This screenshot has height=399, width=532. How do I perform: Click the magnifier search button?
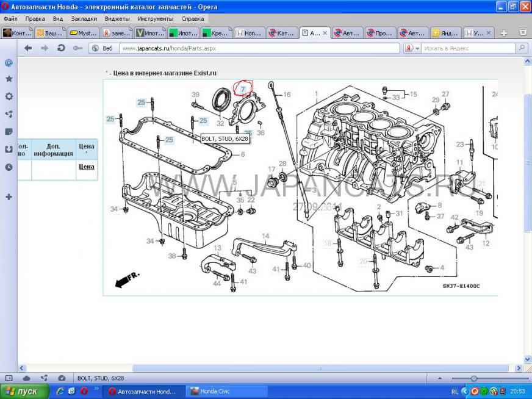coord(522,48)
